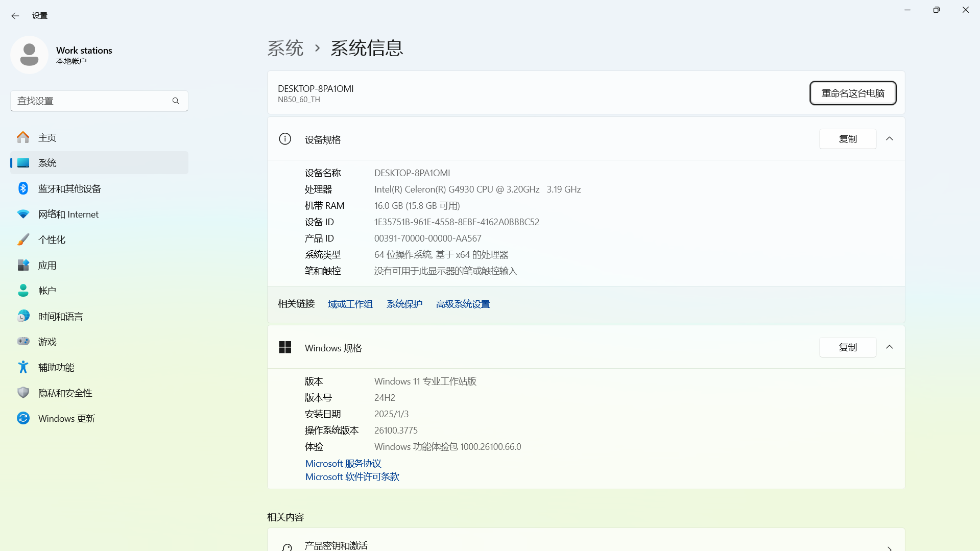Click the Bluetooth icon in sidebar
Image resolution: width=980 pixels, height=551 pixels.
[x=23, y=188]
